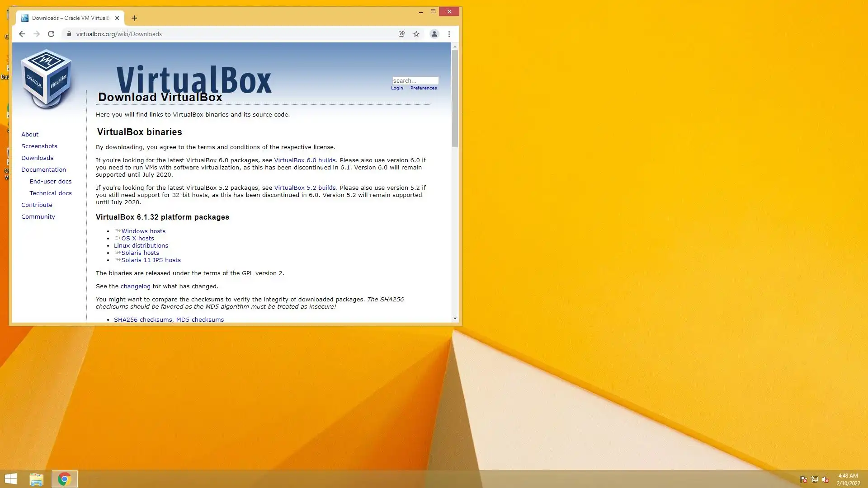Open Chrome three-dot menu
The image size is (868, 488).
pyautogui.click(x=449, y=34)
